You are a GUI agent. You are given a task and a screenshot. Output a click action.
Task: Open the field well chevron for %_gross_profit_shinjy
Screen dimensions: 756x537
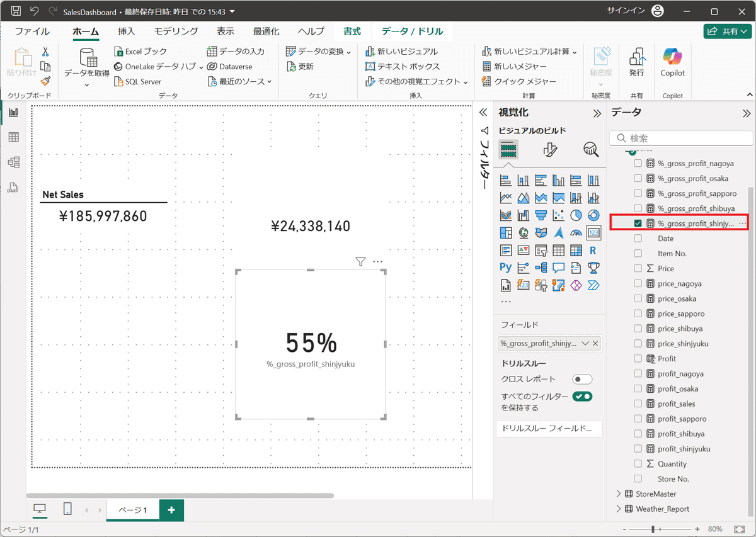click(585, 343)
